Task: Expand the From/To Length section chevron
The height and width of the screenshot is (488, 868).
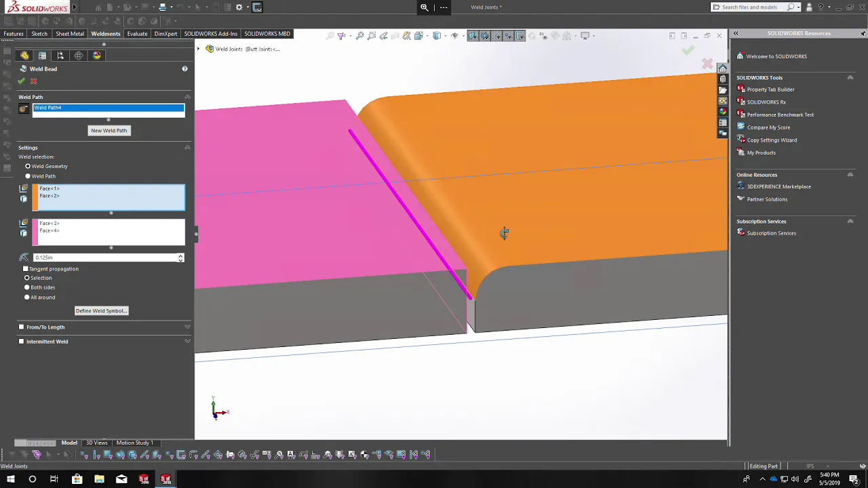Action: (x=187, y=327)
